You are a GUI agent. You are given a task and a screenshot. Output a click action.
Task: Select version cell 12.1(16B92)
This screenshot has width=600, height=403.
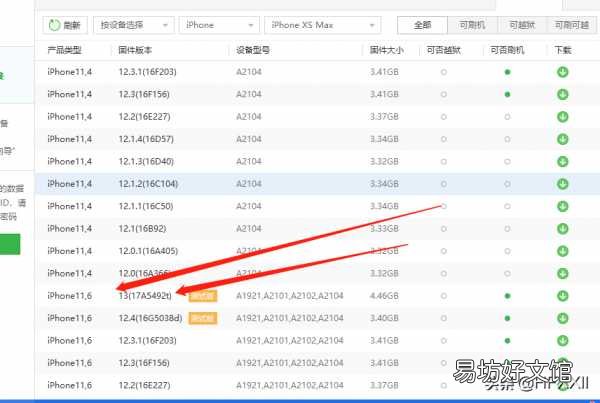click(142, 228)
